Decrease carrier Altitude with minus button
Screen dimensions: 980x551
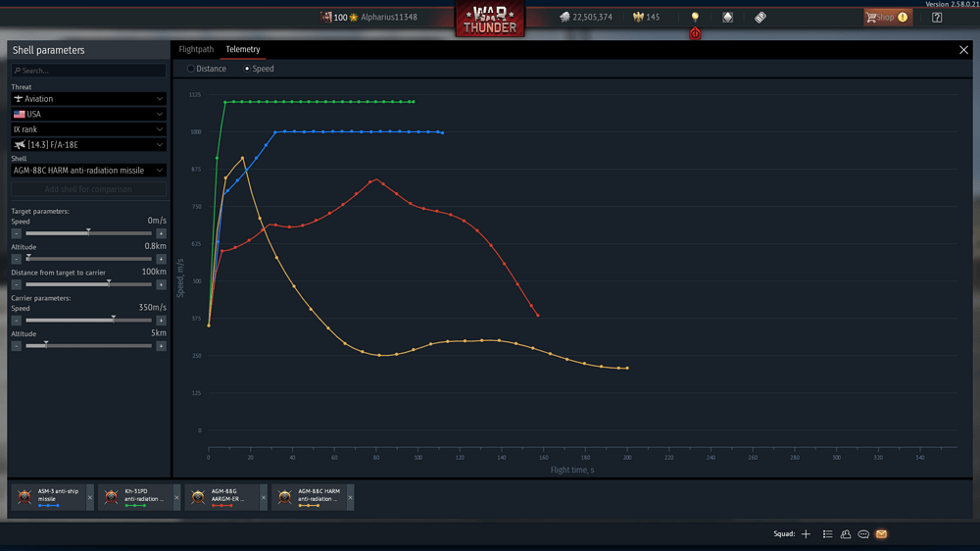point(17,346)
